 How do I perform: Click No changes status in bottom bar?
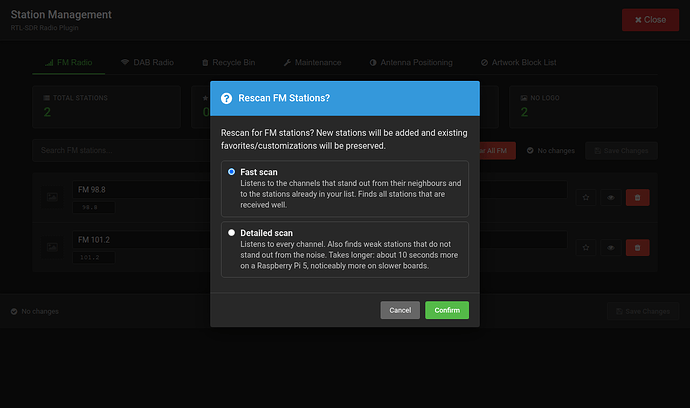click(35, 311)
